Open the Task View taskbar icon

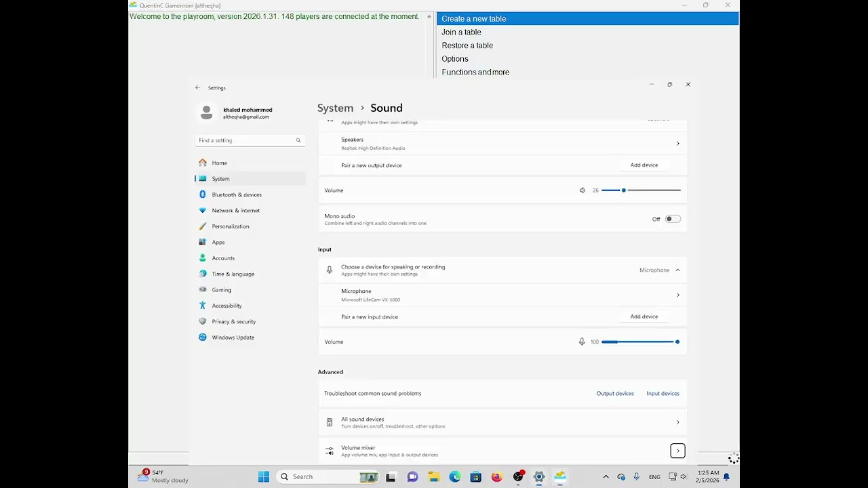391,476
